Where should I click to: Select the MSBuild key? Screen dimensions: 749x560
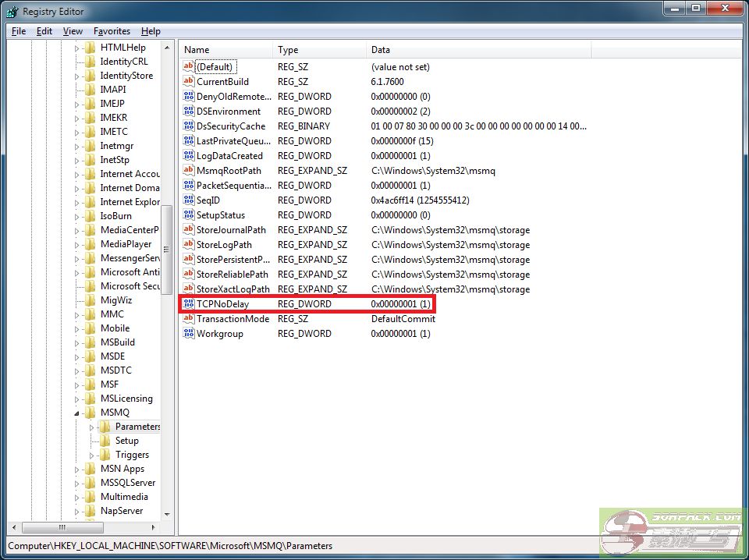[x=118, y=342]
